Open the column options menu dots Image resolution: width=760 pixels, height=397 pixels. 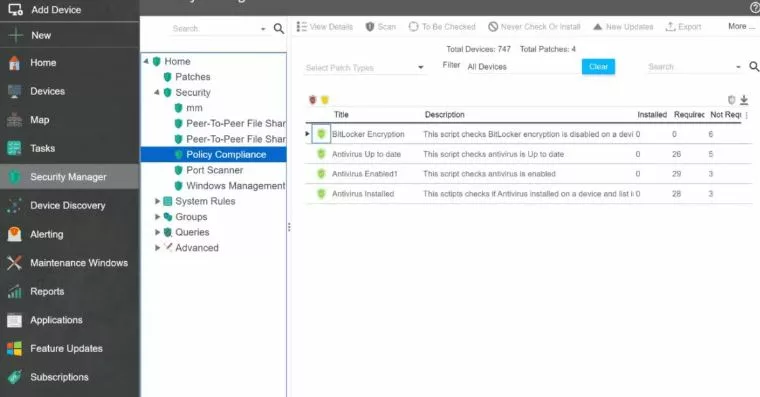pos(747,115)
